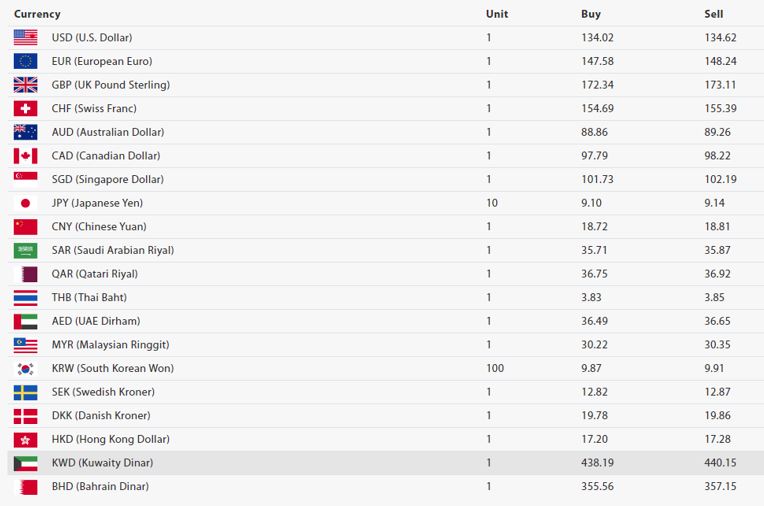Click the Australian flag icon
Screen dimensions: 764x506
pyautogui.click(x=25, y=132)
